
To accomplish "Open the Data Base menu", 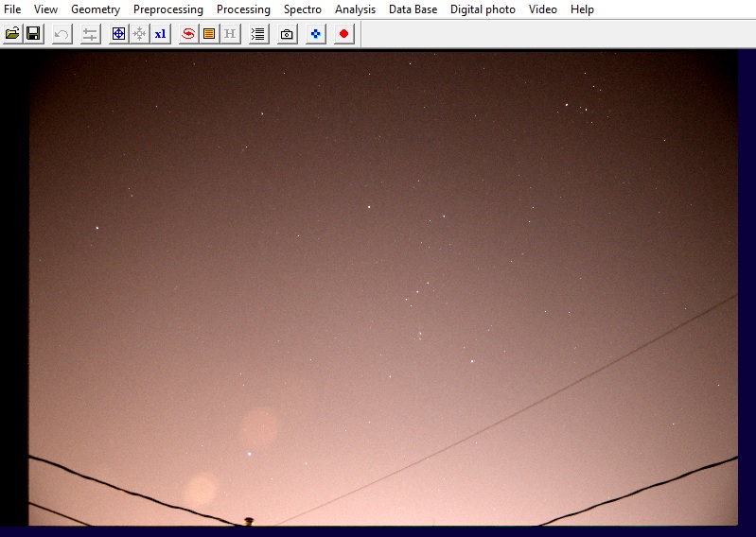I will coord(413,9).
